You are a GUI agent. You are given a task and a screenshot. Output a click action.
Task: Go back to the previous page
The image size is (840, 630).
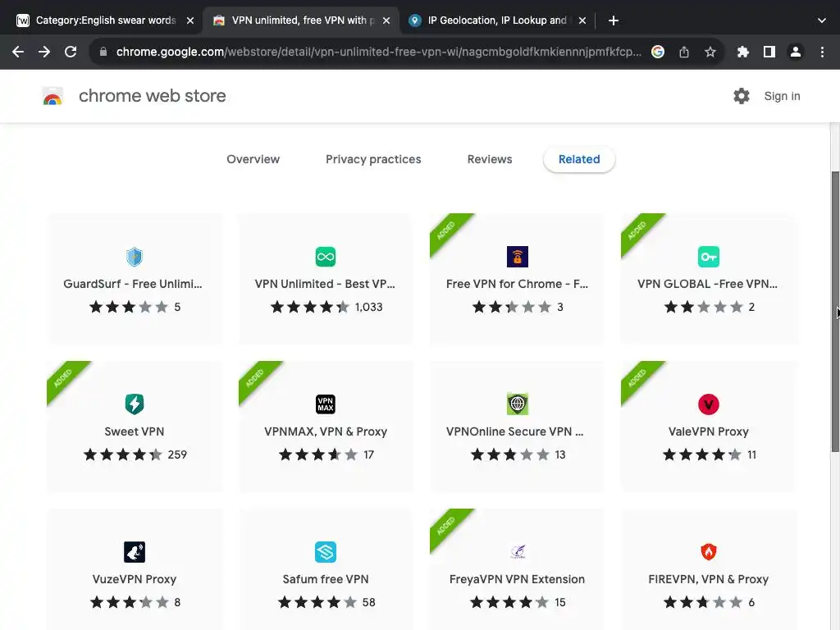[18, 52]
